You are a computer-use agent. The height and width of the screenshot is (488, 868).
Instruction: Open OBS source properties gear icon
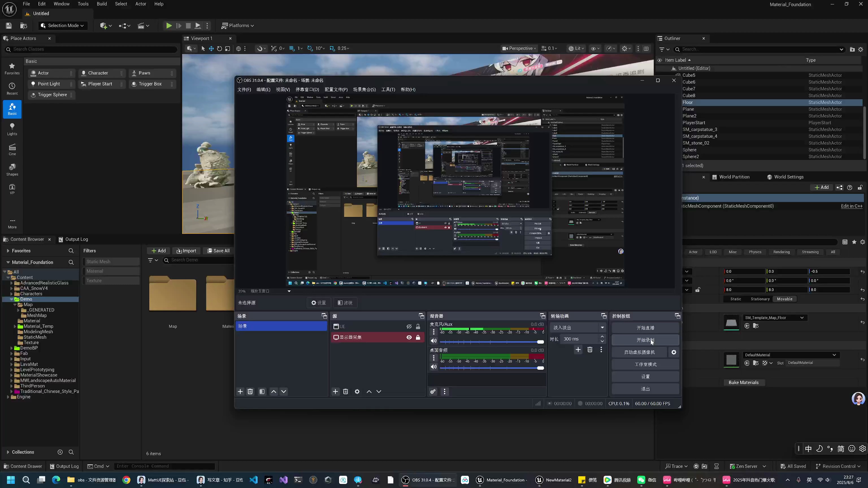[x=357, y=391]
